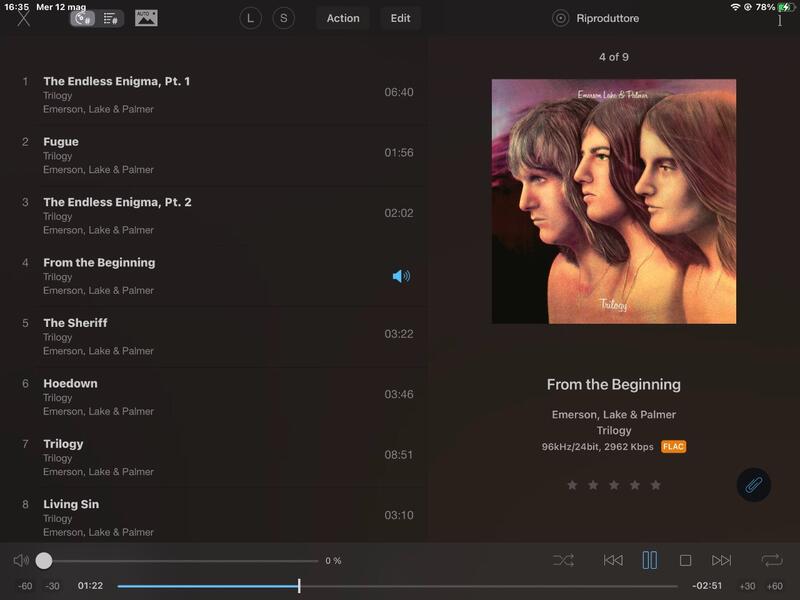Image resolution: width=800 pixels, height=600 pixels.
Task: Skip forward 30 seconds
Action: click(x=747, y=586)
